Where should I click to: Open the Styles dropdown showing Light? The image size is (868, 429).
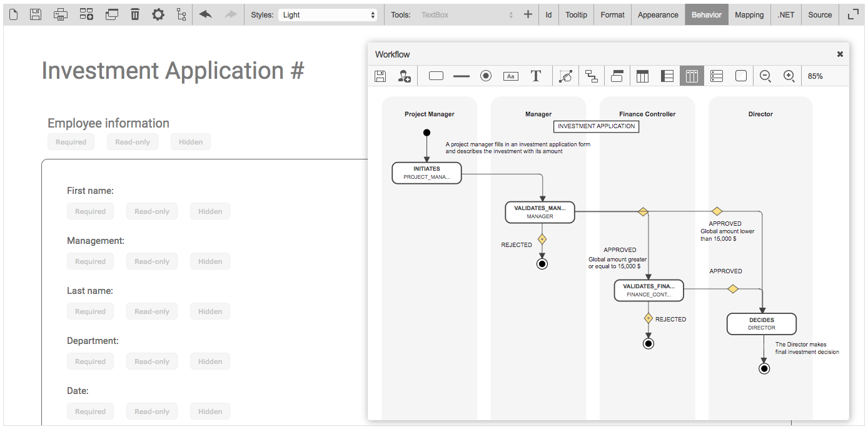coord(328,15)
